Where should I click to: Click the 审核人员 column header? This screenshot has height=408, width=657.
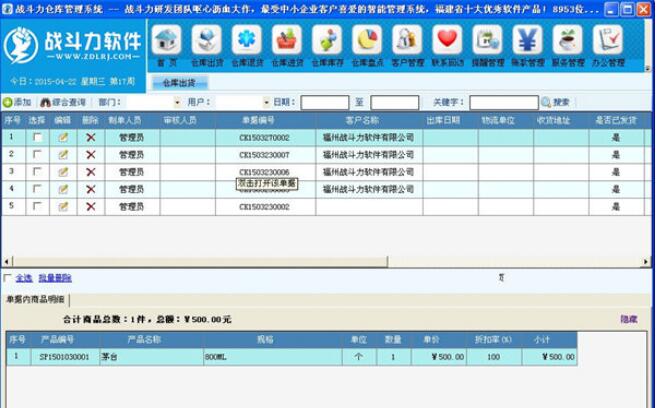[180, 120]
